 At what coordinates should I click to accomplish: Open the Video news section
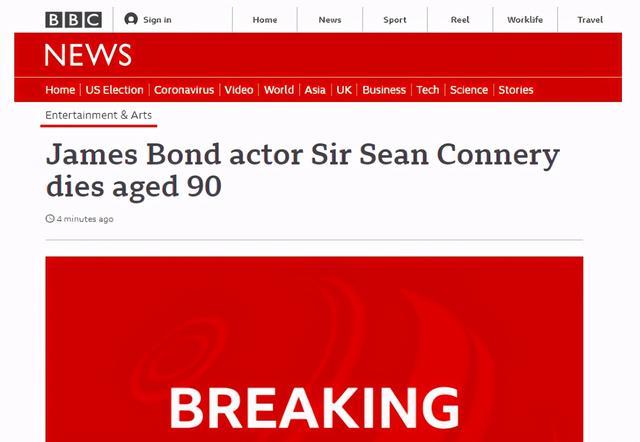239,90
